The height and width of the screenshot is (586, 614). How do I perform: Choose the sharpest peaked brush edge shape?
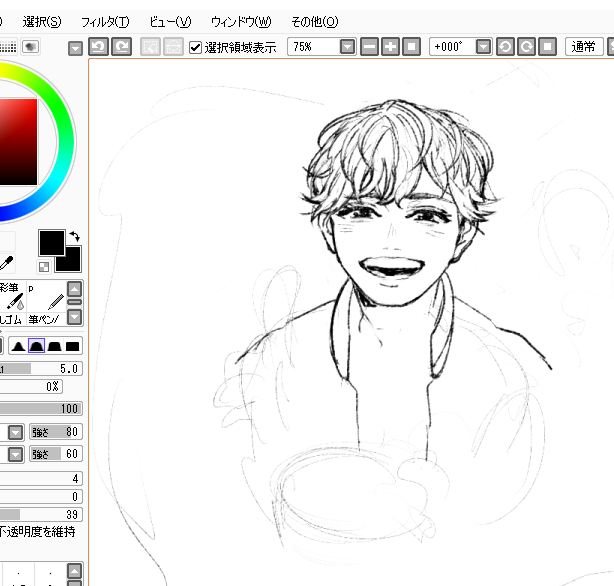(18, 346)
